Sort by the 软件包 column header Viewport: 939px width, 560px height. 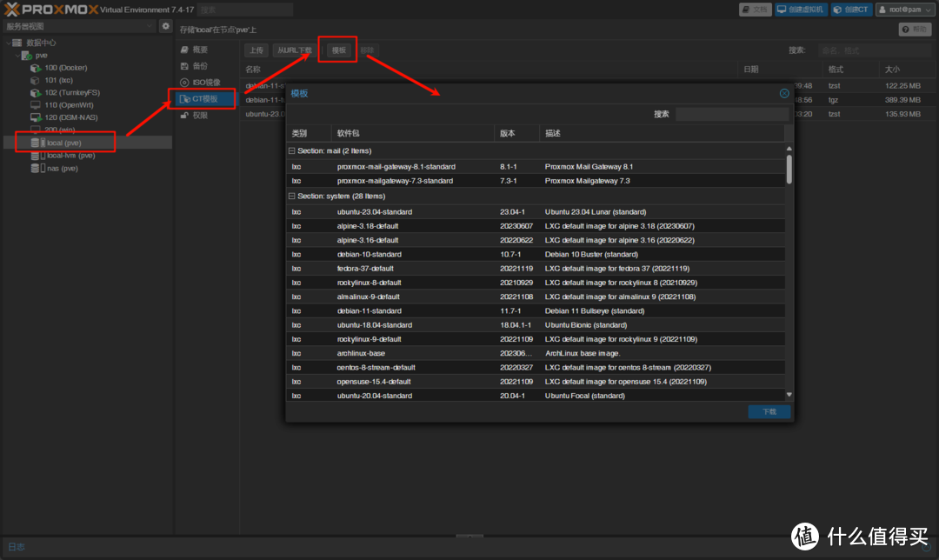click(413, 134)
